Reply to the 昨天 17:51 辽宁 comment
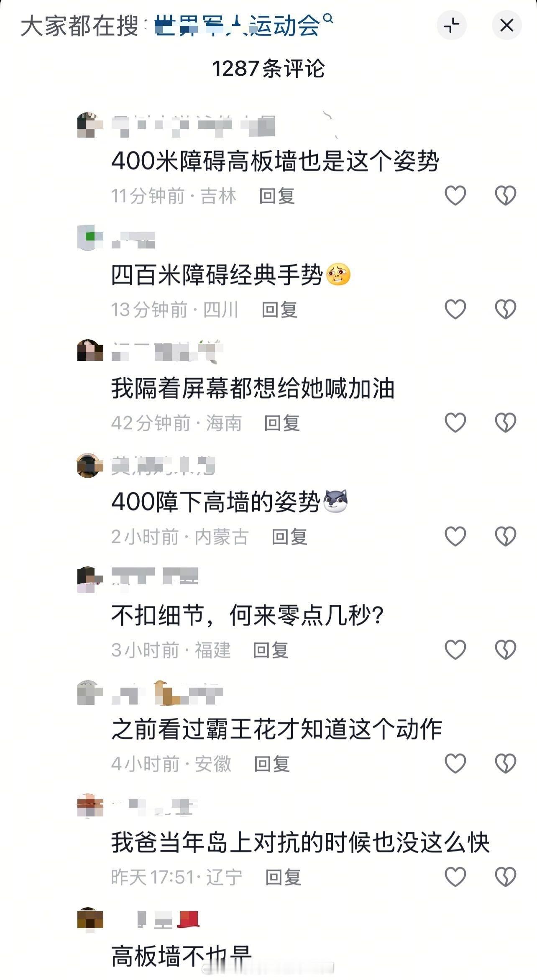This screenshot has height=980, width=537. (x=284, y=877)
